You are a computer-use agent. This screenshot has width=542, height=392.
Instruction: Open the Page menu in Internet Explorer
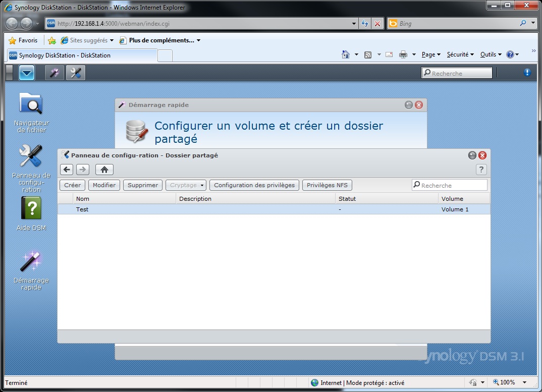[431, 54]
